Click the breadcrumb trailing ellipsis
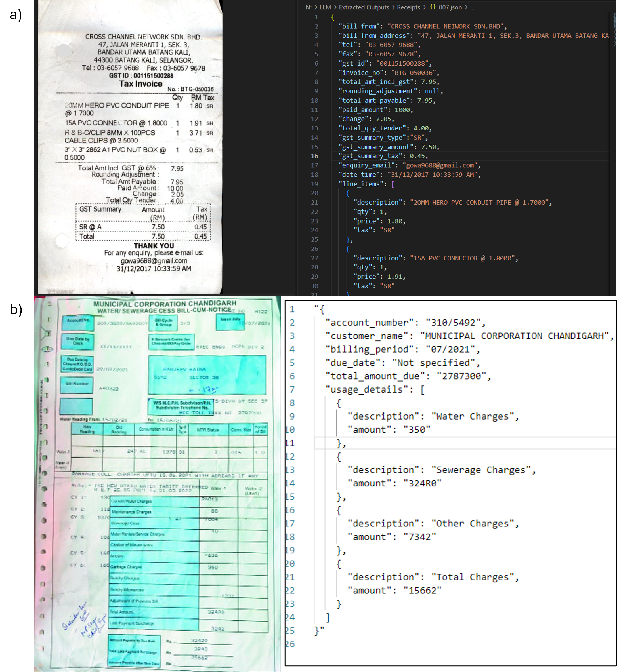 click(x=472, y=7)
